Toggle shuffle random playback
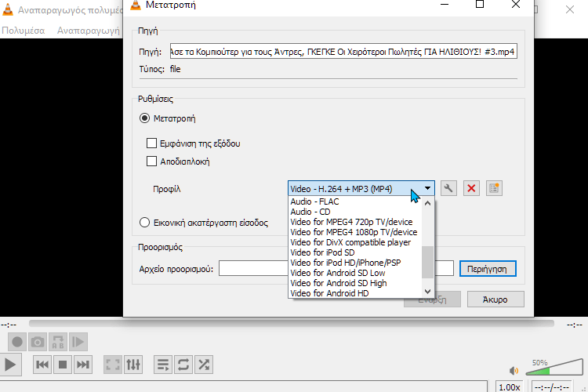Viewport: 588px width, 392px height. (x=204, y=365)
